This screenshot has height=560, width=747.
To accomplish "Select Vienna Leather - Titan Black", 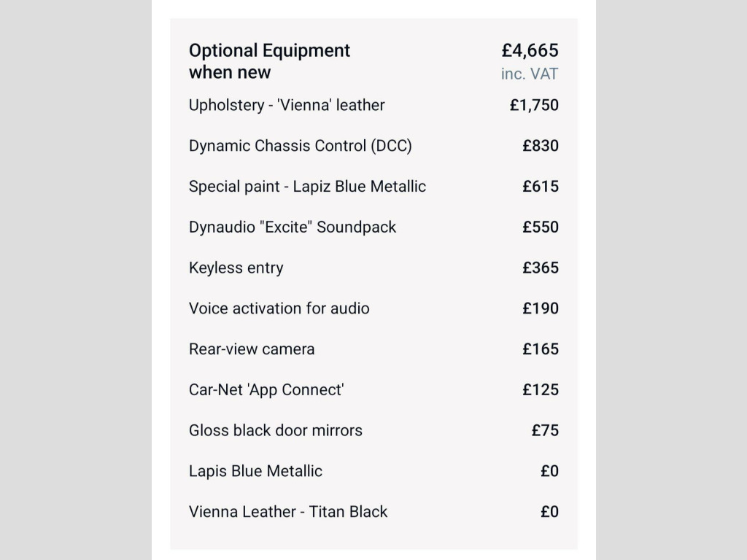I will coord(288,512).
